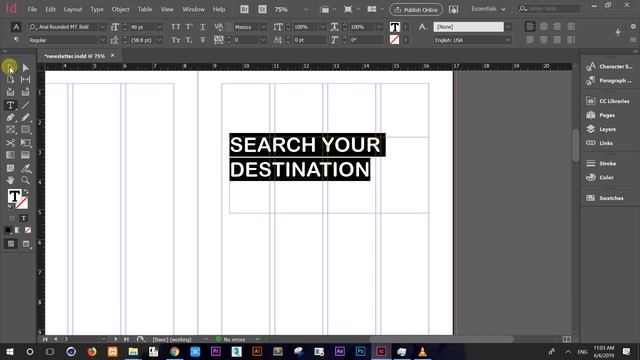Select the Free Transform tool
This screenshot has height=360, width=640.
(25, 143)
